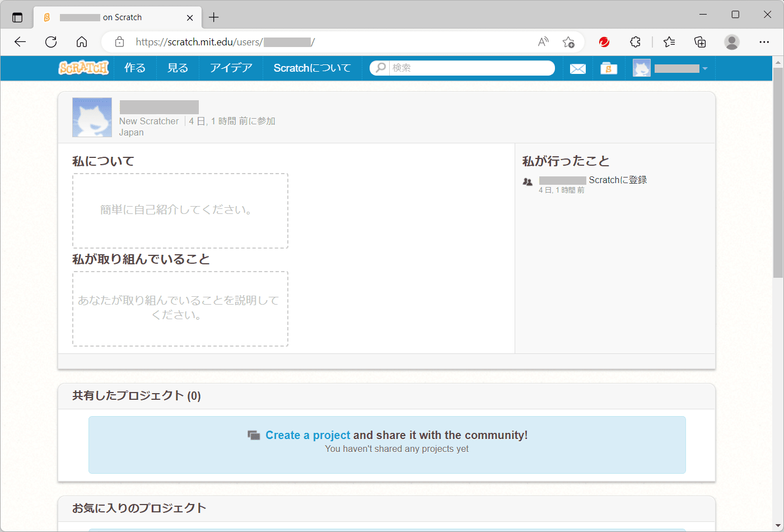Viewport: 784px width, 532px height.
Task: Open the Edge profile avatar icon
Action: click(x=731, y=42)
